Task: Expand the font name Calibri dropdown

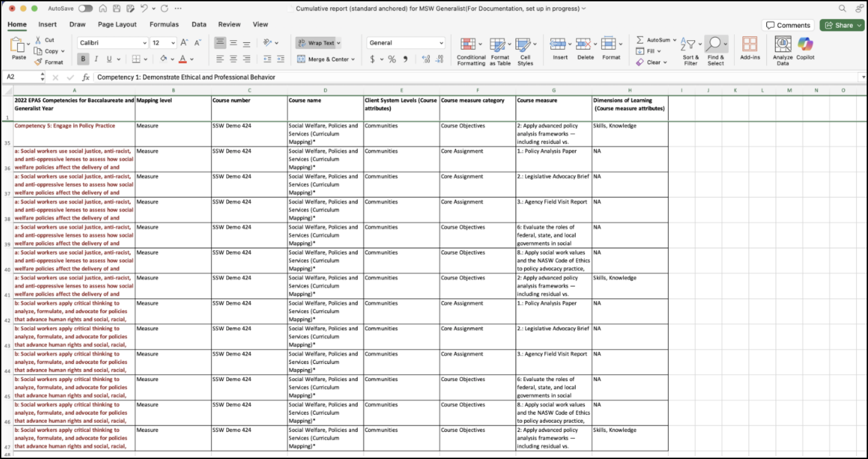Action: point(145,43)
